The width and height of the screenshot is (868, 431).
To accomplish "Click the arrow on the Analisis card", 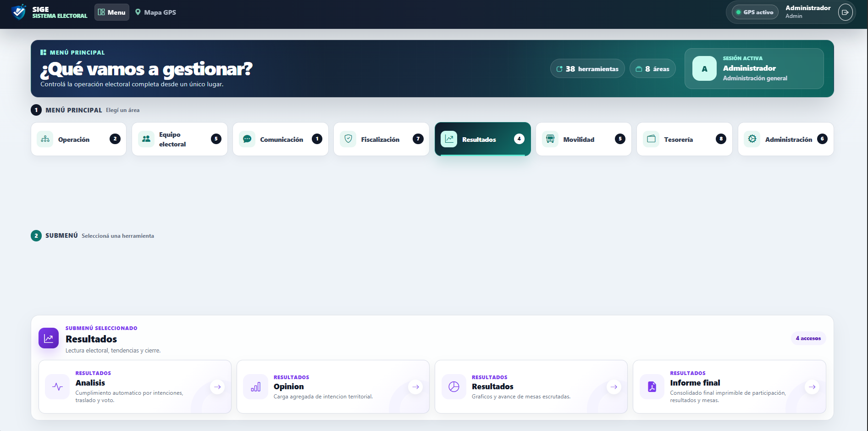I will (217, 387).
